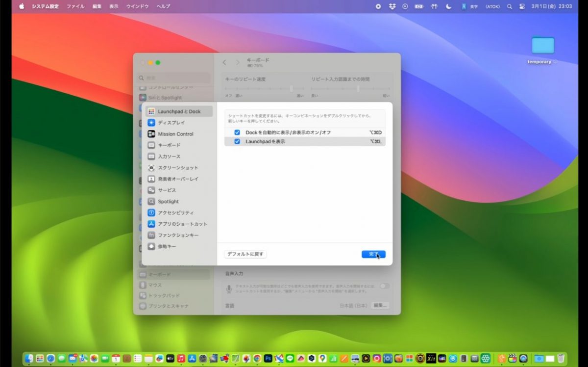Click the Focus moon icon in menu bar
588x367 pixels.
click(x=448, y=6)
